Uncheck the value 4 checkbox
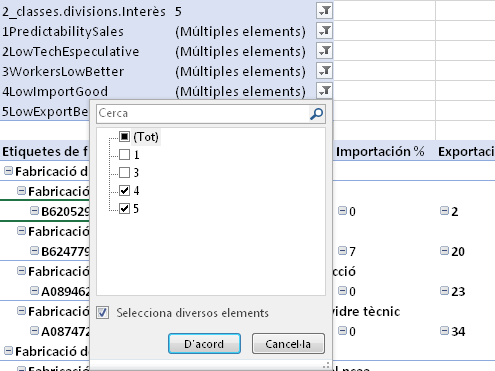 (x=124, y=191)
